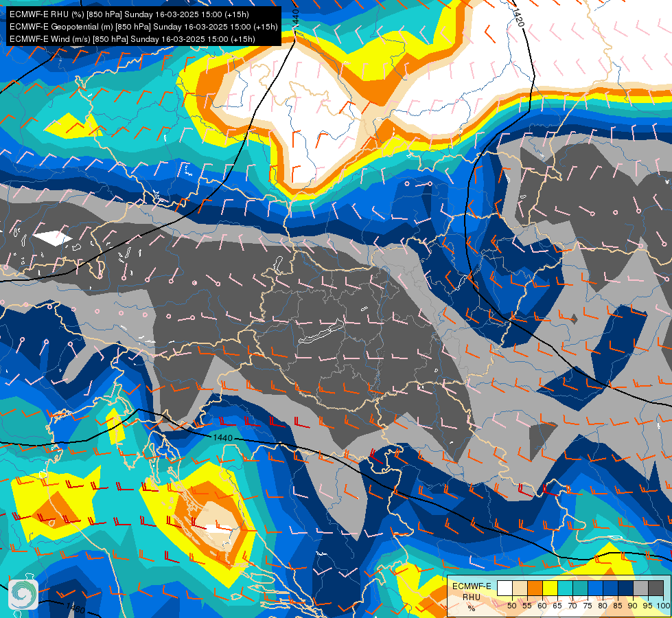Screen dimensions: 672x618
Task: Select the white below-50% legend swatch
Action: pyautogui.click(x=505, y=588)
